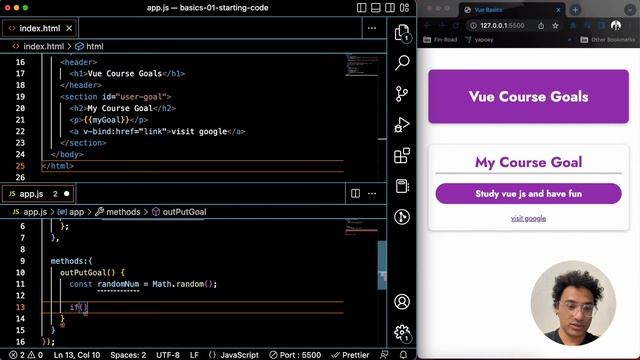
Task: Click the app.js editor vertical scrollbar
Action: [382, 265]
